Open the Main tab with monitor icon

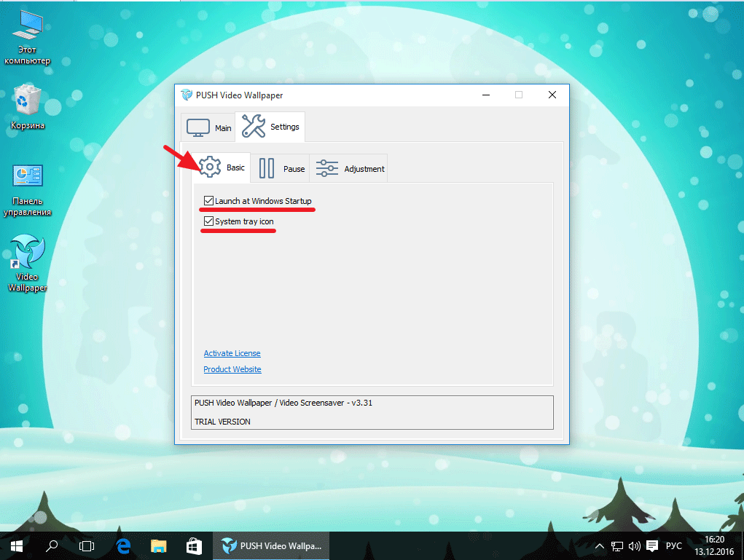tap(208, 127)
